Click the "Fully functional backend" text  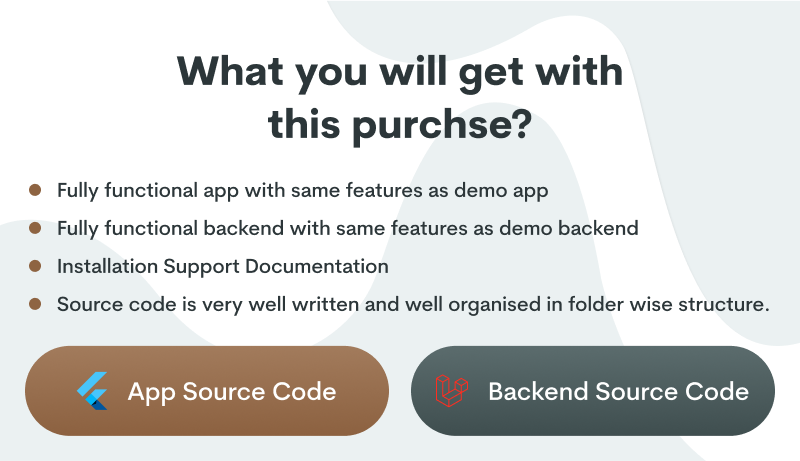pos(165,228)
